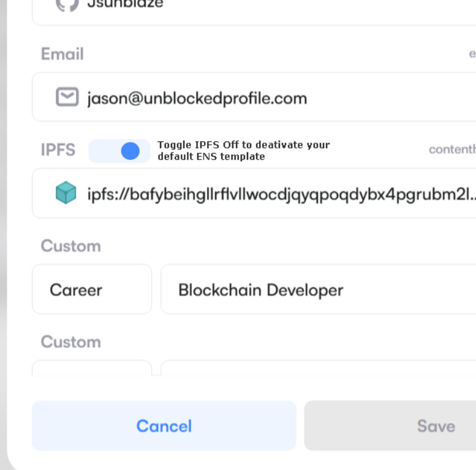Click the truncated label right of Email heading
The height and width of the screenshot is (470, 476).
(x=472, y=54)
